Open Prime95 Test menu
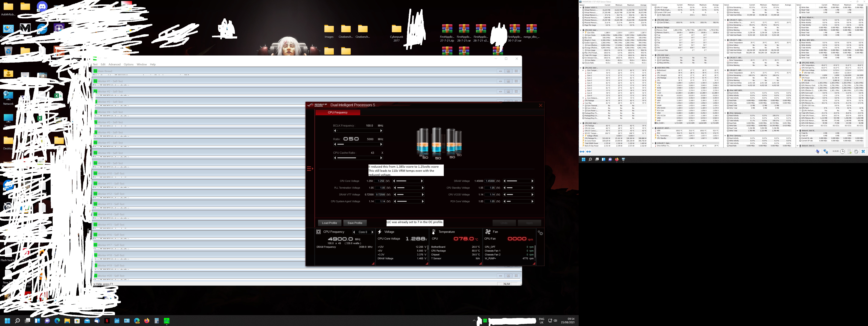This screenshot has height=326, width=868. pyautogui.click(x=95, y=64)
